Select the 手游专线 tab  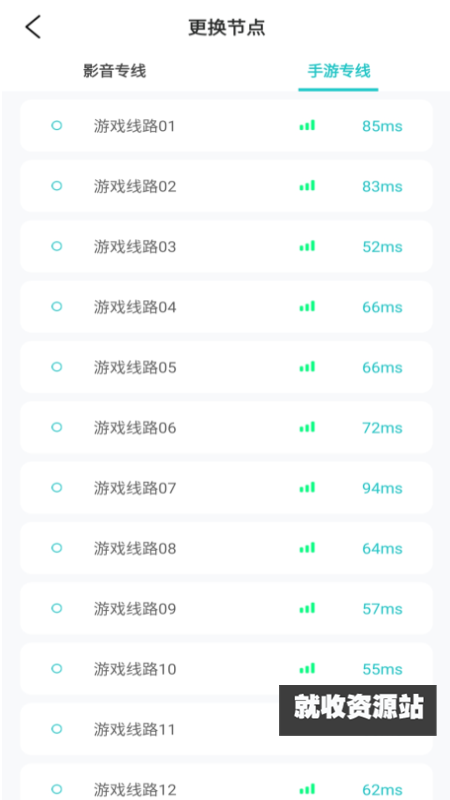[x=339, y=71]
